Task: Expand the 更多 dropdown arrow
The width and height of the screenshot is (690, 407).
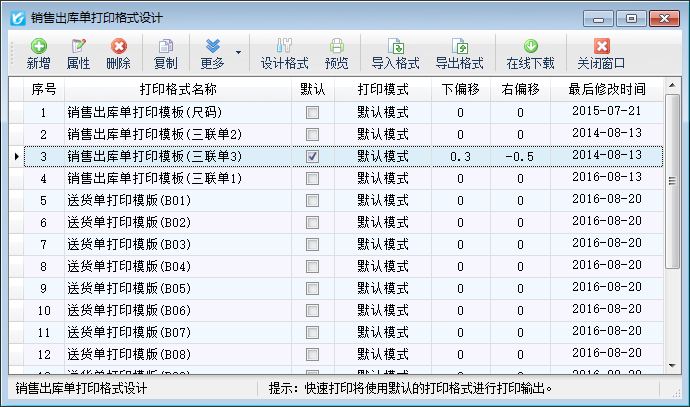Action: (x=238, y=53)
